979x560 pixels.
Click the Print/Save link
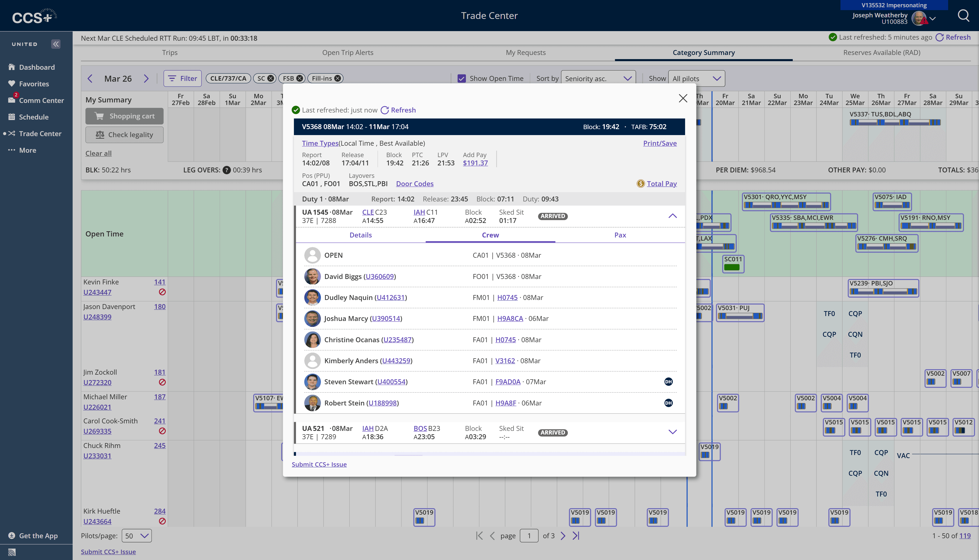point(660,143)
